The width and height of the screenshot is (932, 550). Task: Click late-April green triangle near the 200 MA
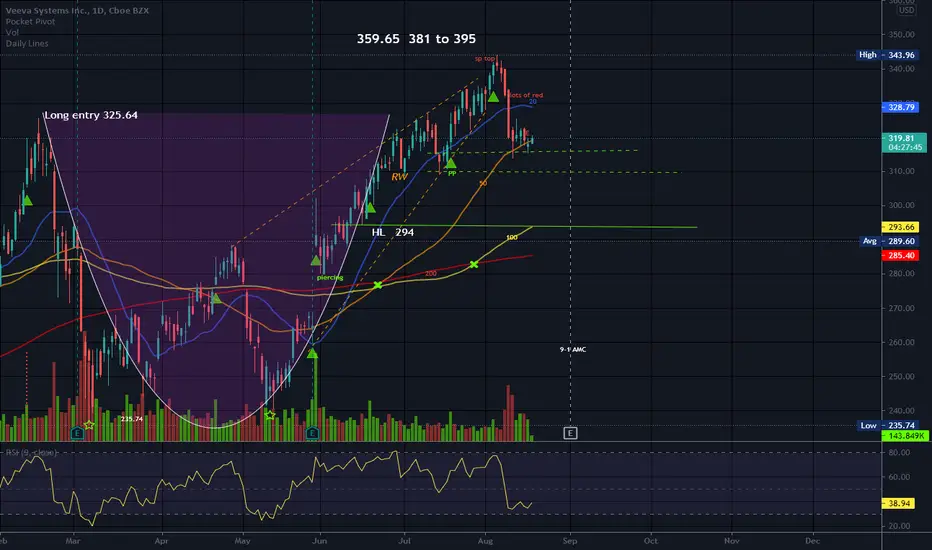[x=216, y=298]
